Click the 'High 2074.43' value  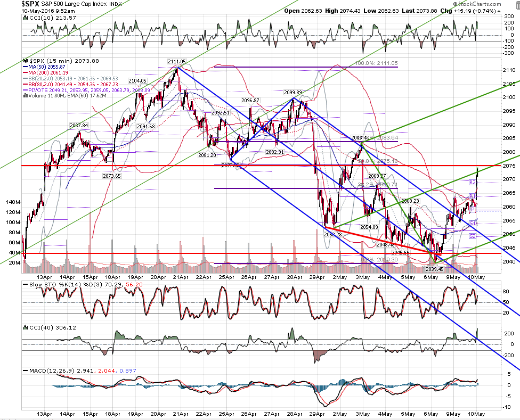(343, 11)
